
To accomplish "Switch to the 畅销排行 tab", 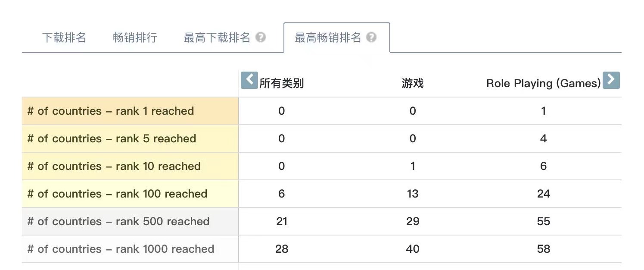I will 135,38.
